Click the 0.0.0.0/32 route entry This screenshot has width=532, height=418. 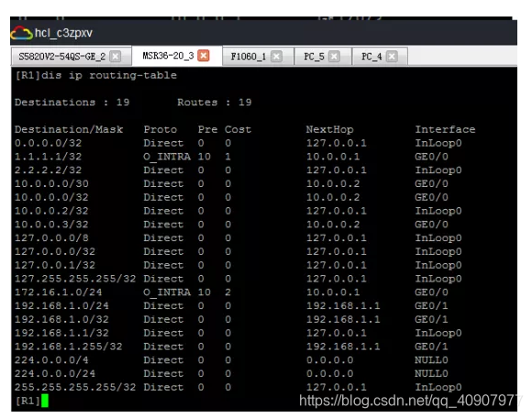238,143
